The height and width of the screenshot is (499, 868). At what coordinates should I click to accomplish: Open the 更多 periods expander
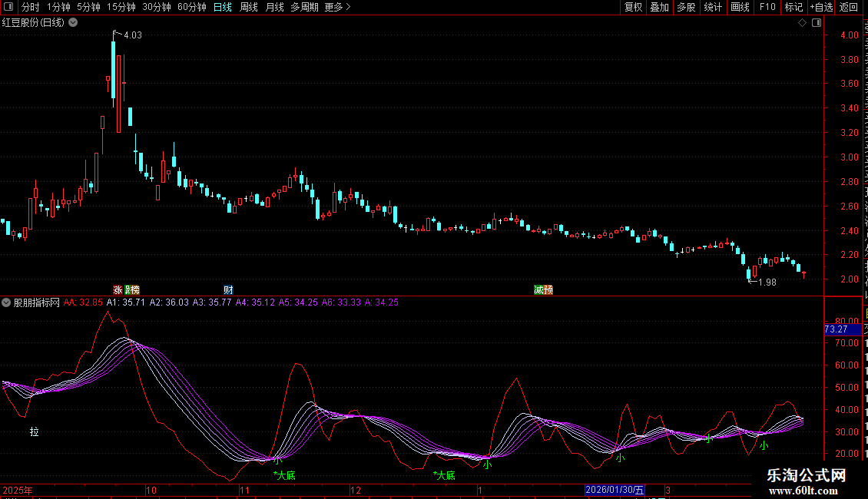[337, 7]
